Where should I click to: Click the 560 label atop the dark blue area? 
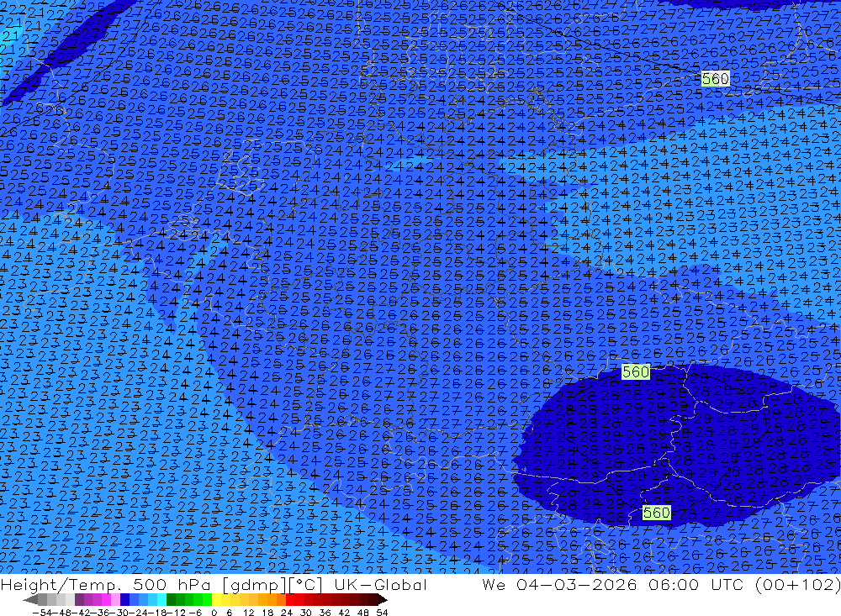[636, 371]
